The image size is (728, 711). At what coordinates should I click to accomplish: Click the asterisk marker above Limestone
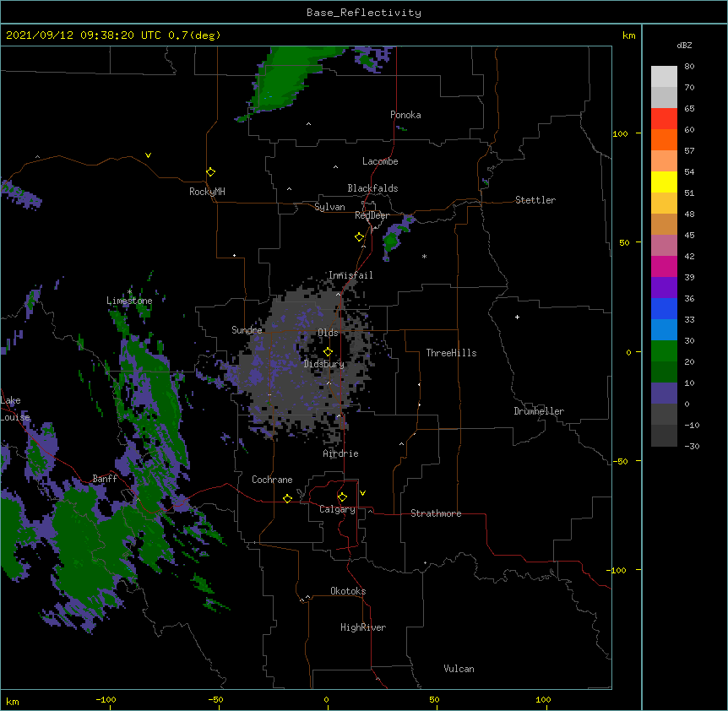point(130,292)
